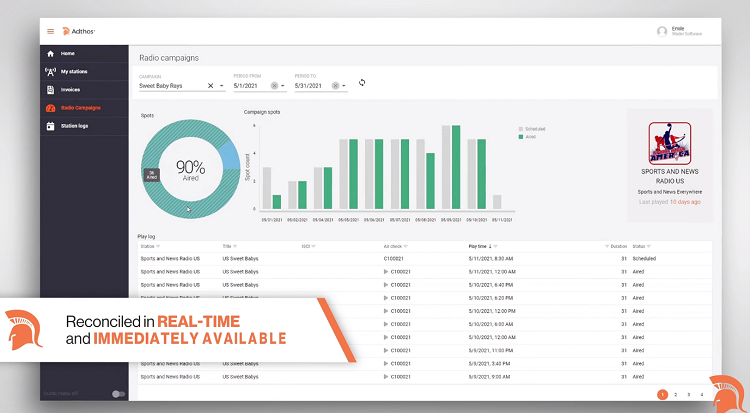The width and height of the screenshot is (750, 413).
Task: Open the Title column filter icon
Action: point(235,246)
